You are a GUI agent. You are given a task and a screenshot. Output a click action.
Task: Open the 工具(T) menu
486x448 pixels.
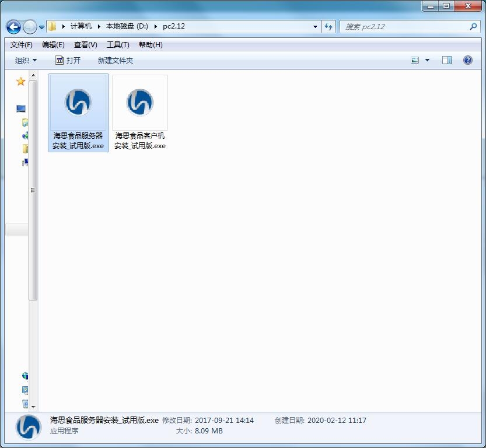tap(118, 45)
